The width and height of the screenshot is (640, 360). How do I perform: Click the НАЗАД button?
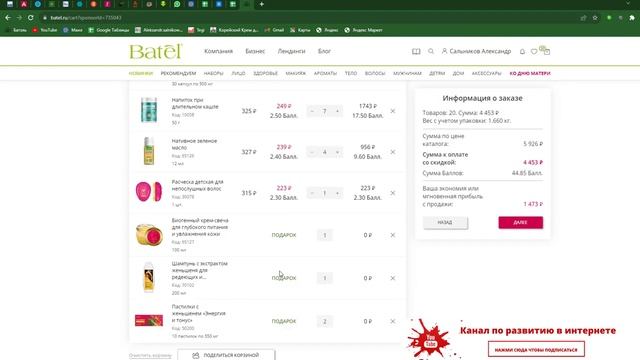click(445, 222)
